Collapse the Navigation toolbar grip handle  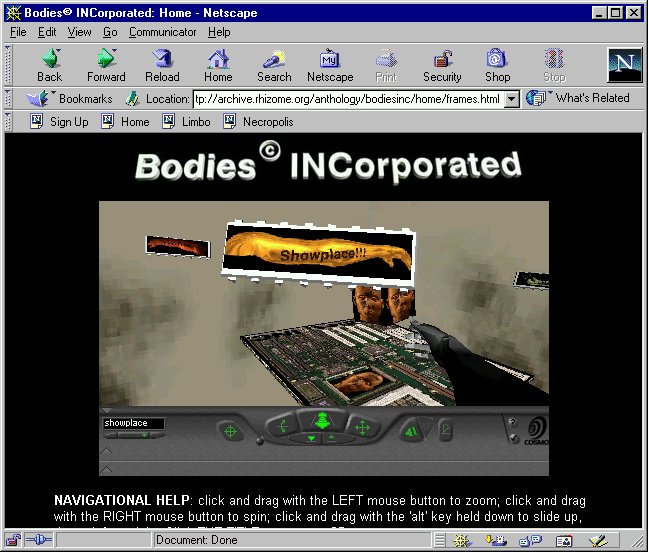(8, 65)
